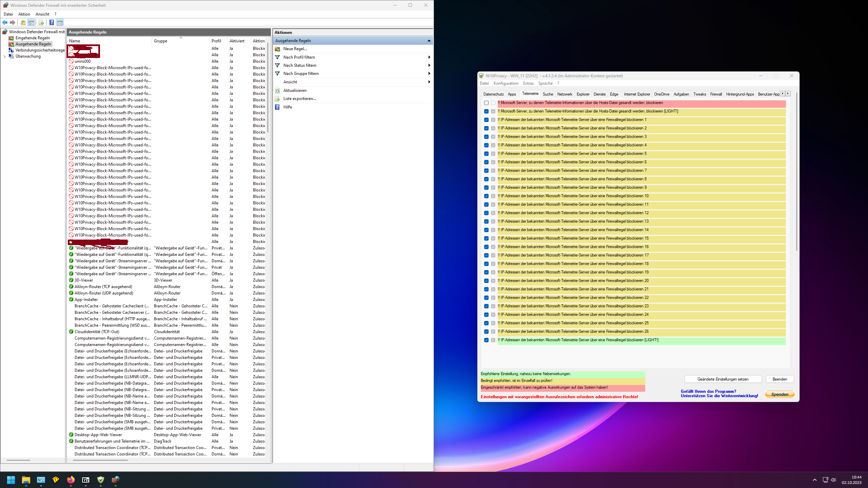Image resolution: width=868 pixels, height=488 pixels.
Task: Tick first checkbox of red Hosts-Datei row
Action: pos(486,103)
